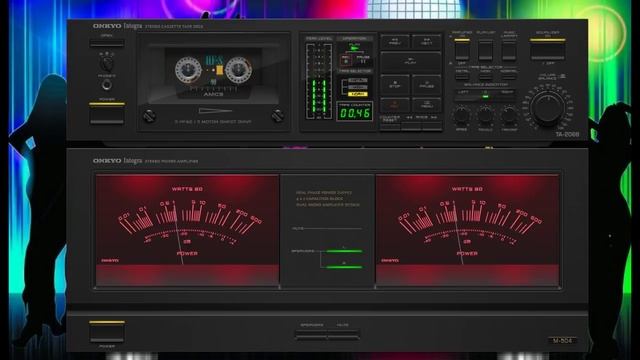Click the lower green speakers indicator bar
This screenshot has width=640, height=360.
point(344,267)
